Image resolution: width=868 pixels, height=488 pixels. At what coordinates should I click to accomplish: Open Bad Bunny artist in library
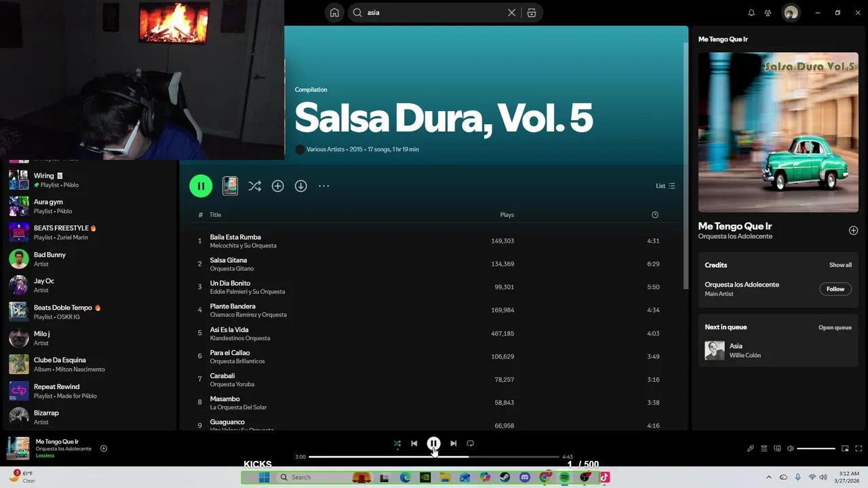[x=90, y=259]
